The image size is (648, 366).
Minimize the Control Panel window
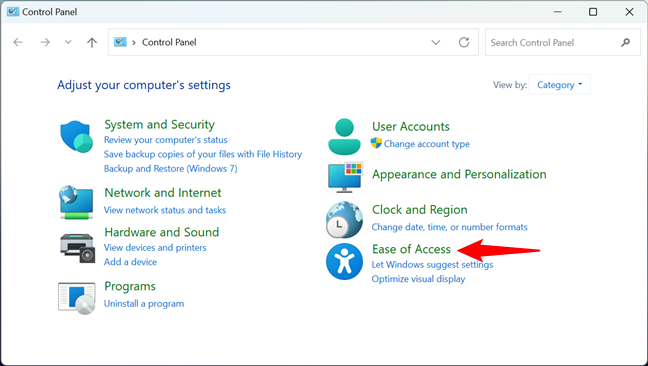pos(557,12)
